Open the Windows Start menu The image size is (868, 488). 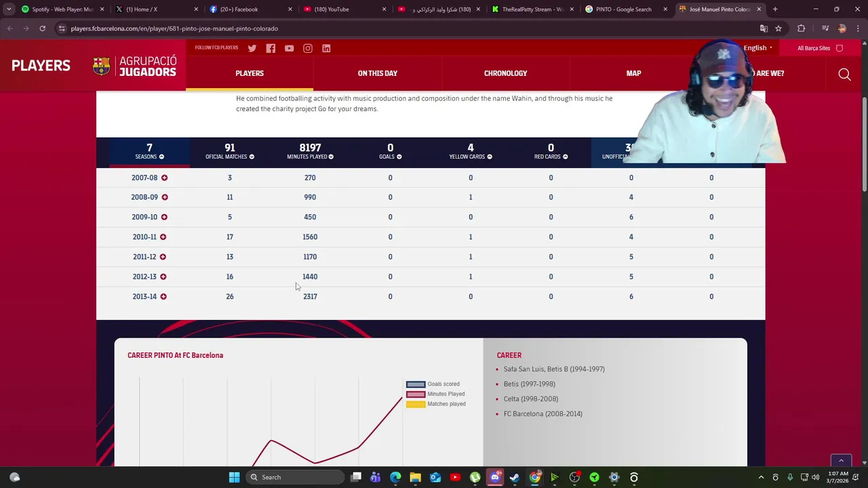pos(234,477)
